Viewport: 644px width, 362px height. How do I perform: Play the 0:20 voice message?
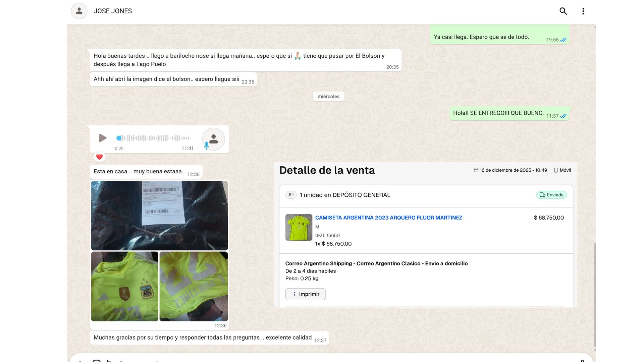point(103,138)
